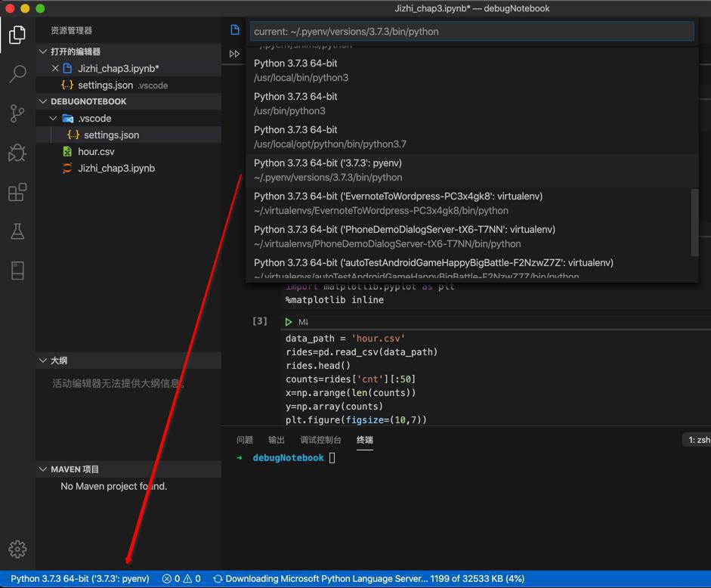
Task: Click the debugNotebook terminal prompt
Action: [288, 458]
